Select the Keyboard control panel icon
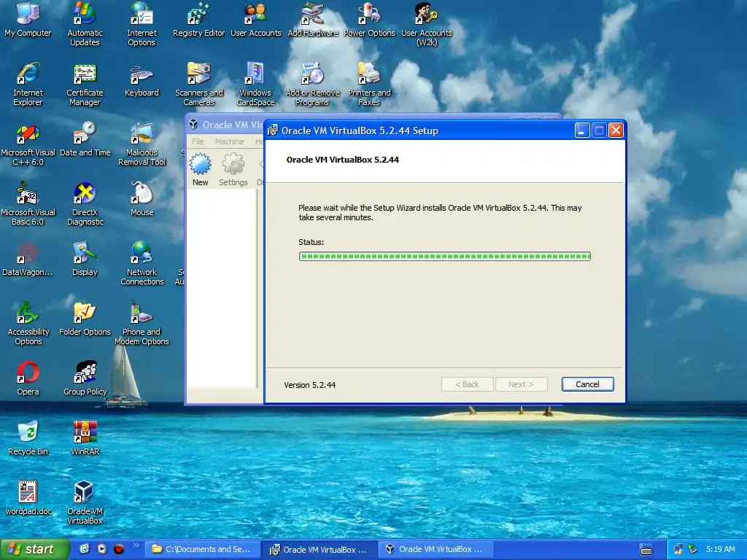 (142, 80)
